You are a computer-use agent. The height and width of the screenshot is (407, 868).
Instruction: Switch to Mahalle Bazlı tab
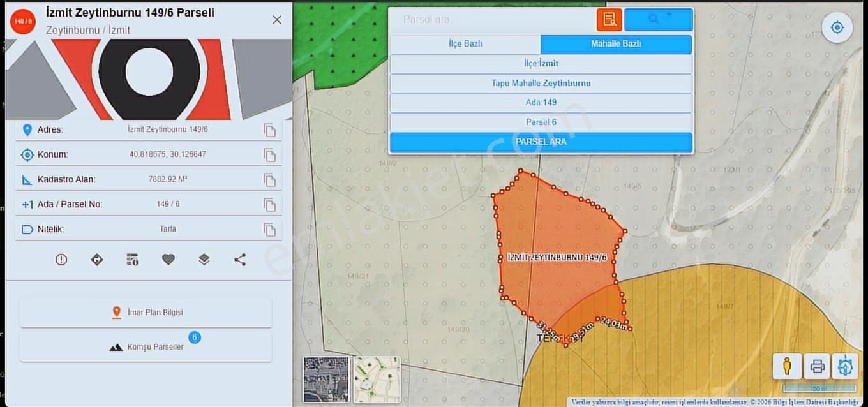(616, 44)
